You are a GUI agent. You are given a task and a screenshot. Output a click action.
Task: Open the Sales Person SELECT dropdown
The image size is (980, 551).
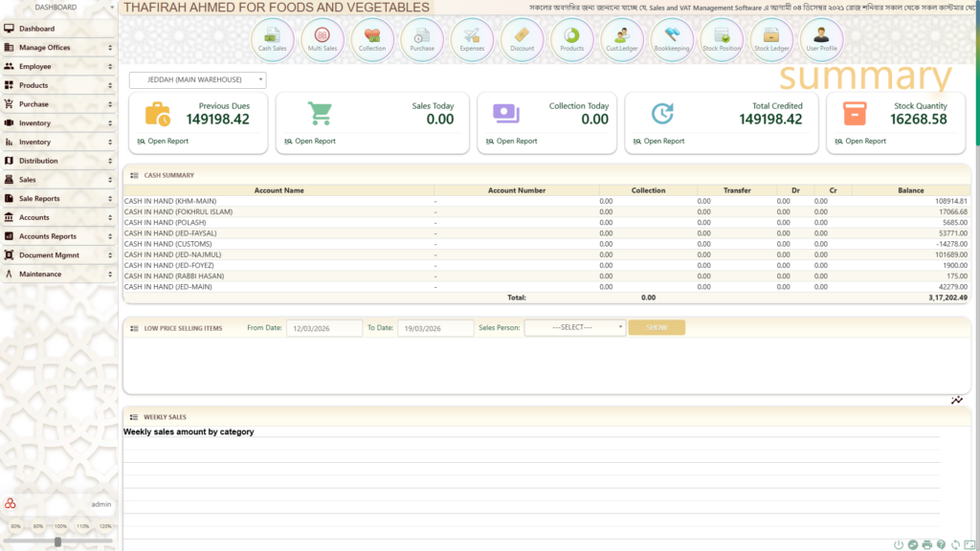tap(574, 327)
